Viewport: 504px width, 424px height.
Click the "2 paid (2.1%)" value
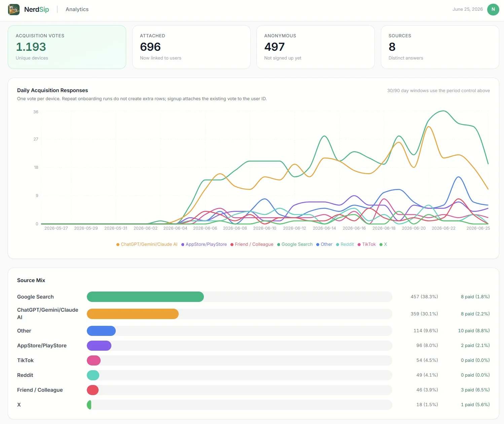pos(475,346)
